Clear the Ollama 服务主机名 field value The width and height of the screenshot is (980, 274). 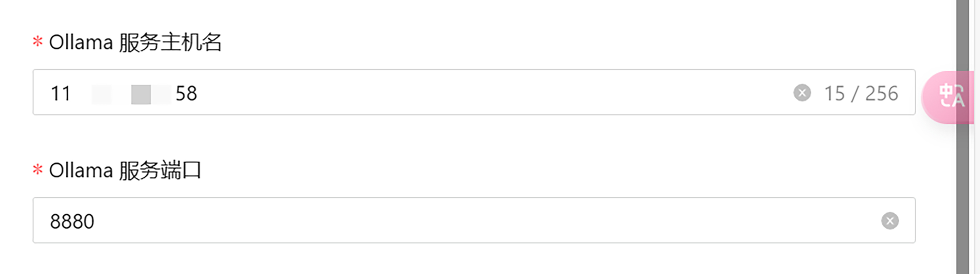(x=802, y=93)
